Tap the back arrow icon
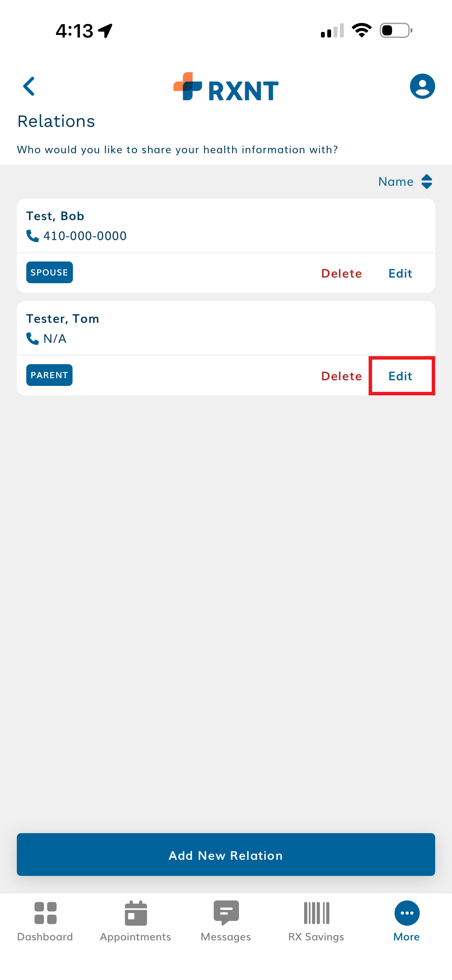452x980 pixels. coord(29,86)
